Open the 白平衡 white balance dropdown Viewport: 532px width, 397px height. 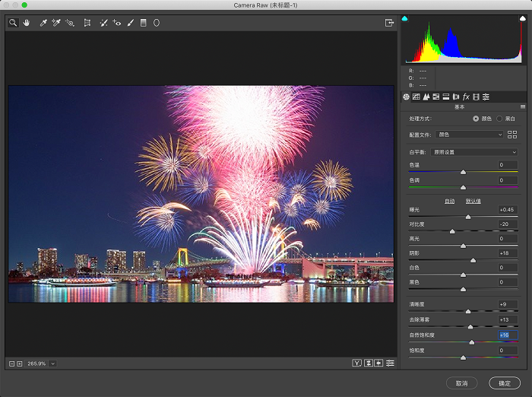474,152
